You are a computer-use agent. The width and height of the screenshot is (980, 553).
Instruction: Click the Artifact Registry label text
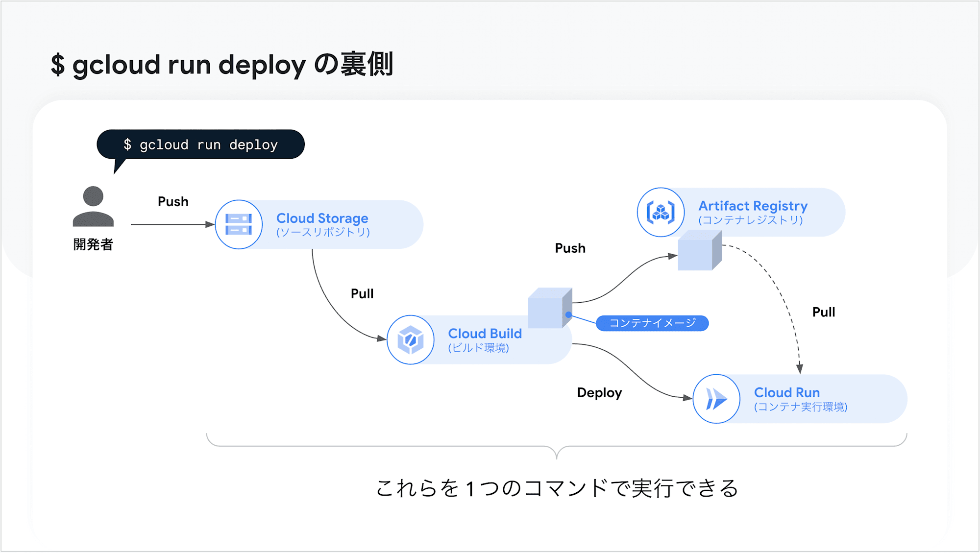pyautogui.click(x=753, y=206)
